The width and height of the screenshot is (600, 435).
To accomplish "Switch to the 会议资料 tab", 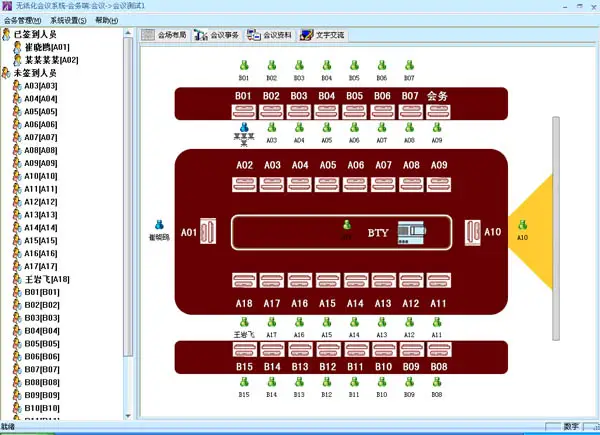I will pos(269,35).
